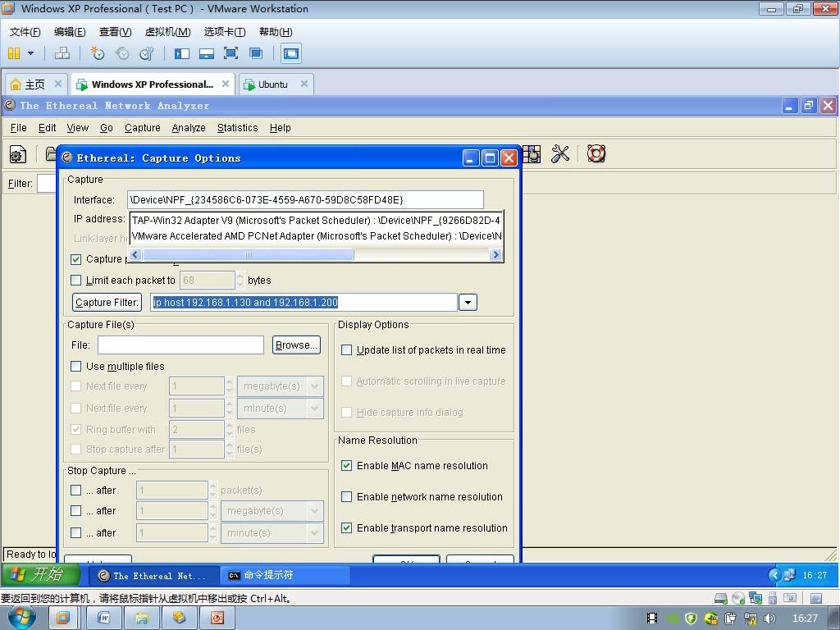Enable the Use multiple files checkbox
The image size is (840, 630).
pyautogui.click(x=76, y=367)
